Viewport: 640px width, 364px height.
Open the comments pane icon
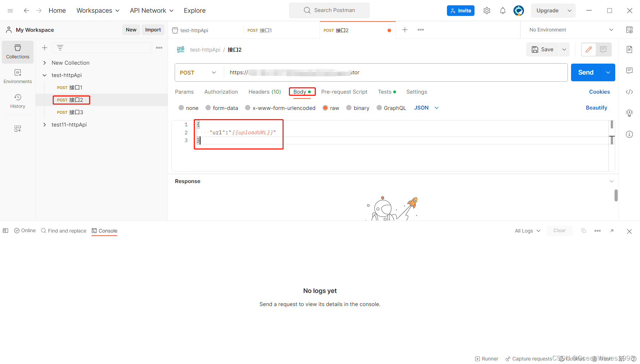pyautogui.click(x=629, y=71)
